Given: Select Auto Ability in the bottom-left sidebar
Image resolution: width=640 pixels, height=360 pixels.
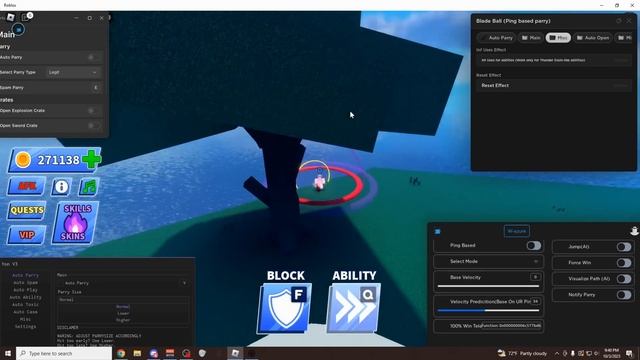Looking at the screenshot, I should point(25,297).
